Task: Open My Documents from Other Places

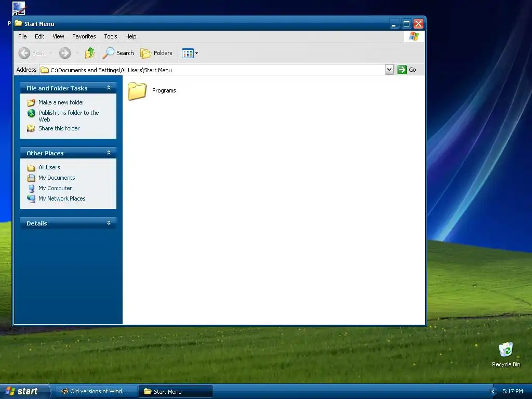Action: tap(57, 178)
